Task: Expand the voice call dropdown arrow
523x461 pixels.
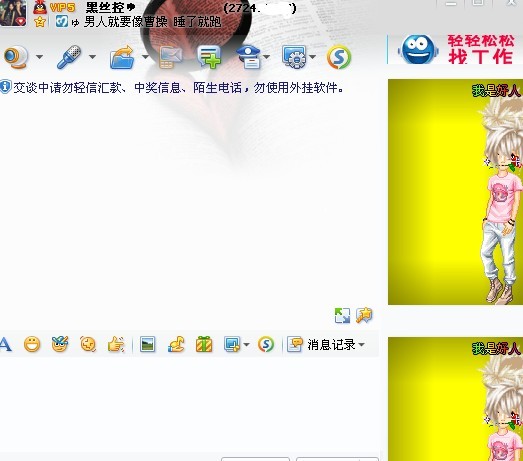Action: [x=92, y=57]
